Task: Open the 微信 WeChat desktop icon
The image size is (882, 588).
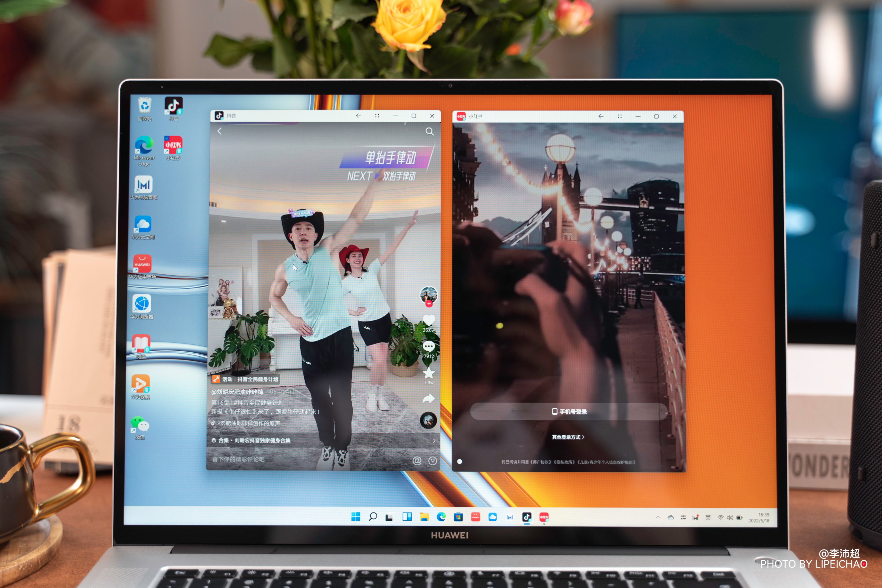Action: click(x=140, y=428)
